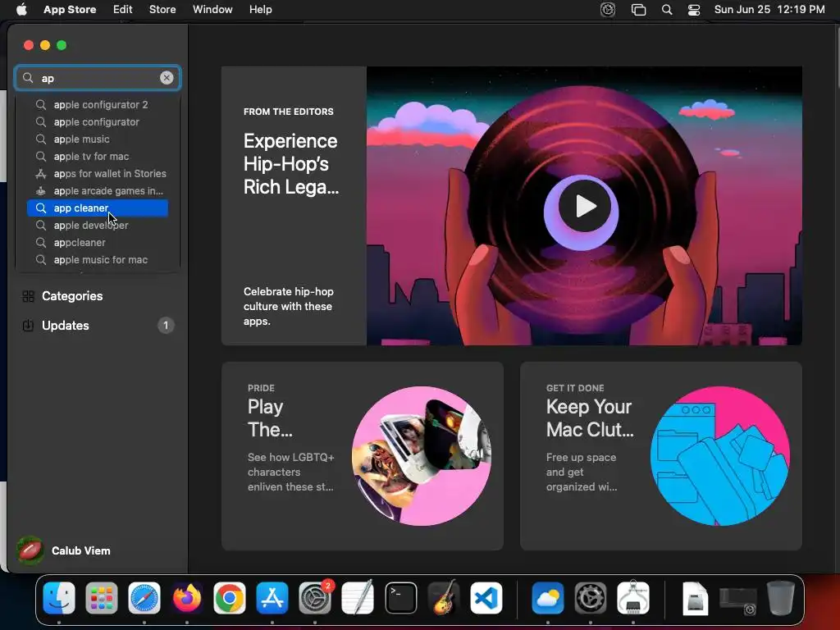
Task: Open the minimized screenshot window in the Dock
Action: coord(738,600)
